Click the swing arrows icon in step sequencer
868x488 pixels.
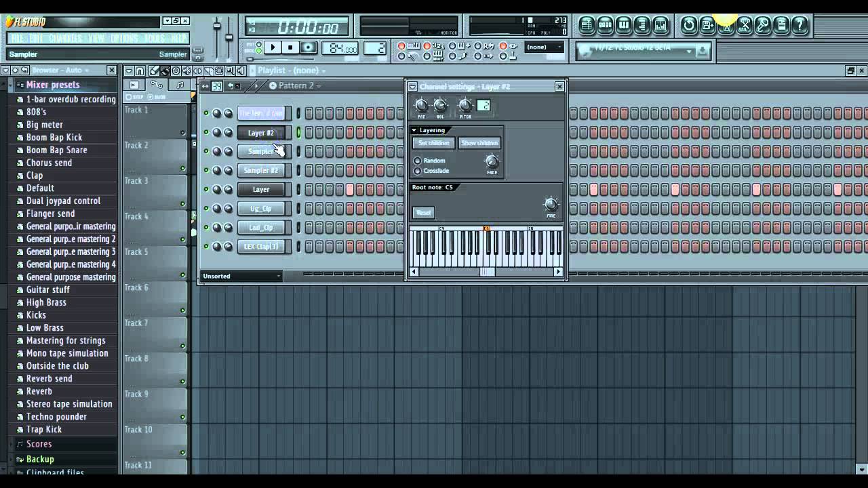tap(205, 86)
